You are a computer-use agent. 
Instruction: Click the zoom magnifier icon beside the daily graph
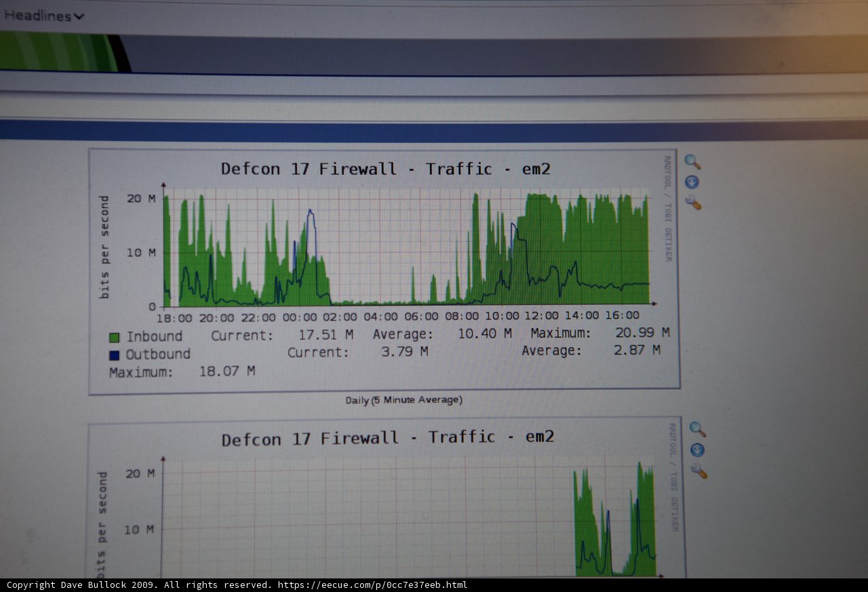(692, 161)
